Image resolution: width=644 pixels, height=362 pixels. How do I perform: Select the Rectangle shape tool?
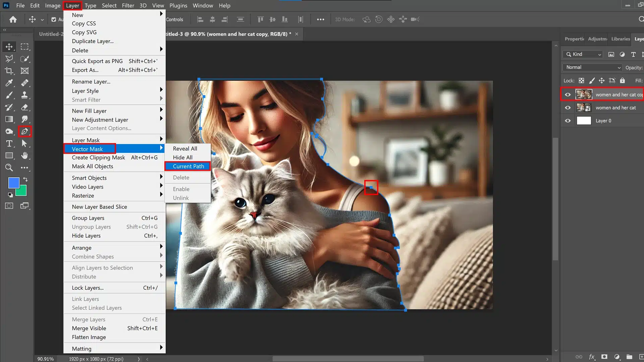[9, 156]
